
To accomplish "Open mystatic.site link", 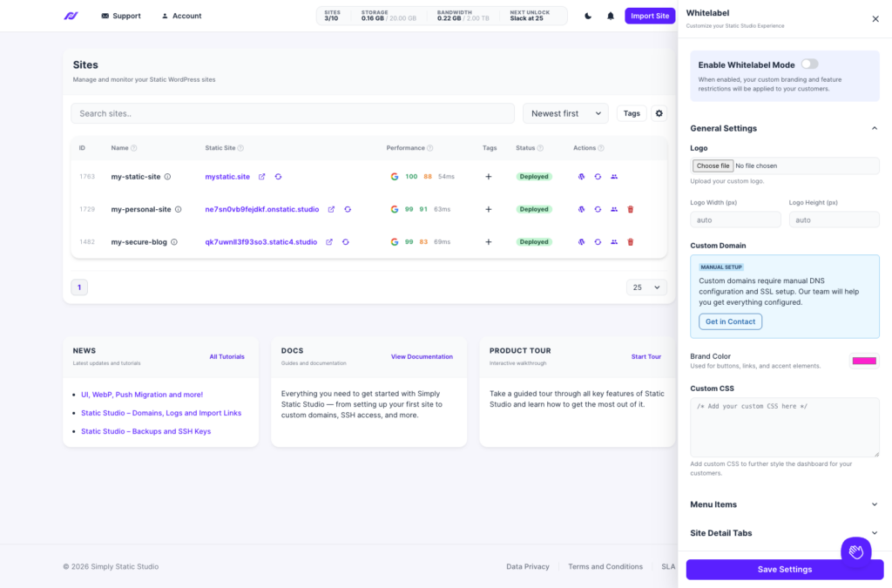I will [x=227, y=176].
